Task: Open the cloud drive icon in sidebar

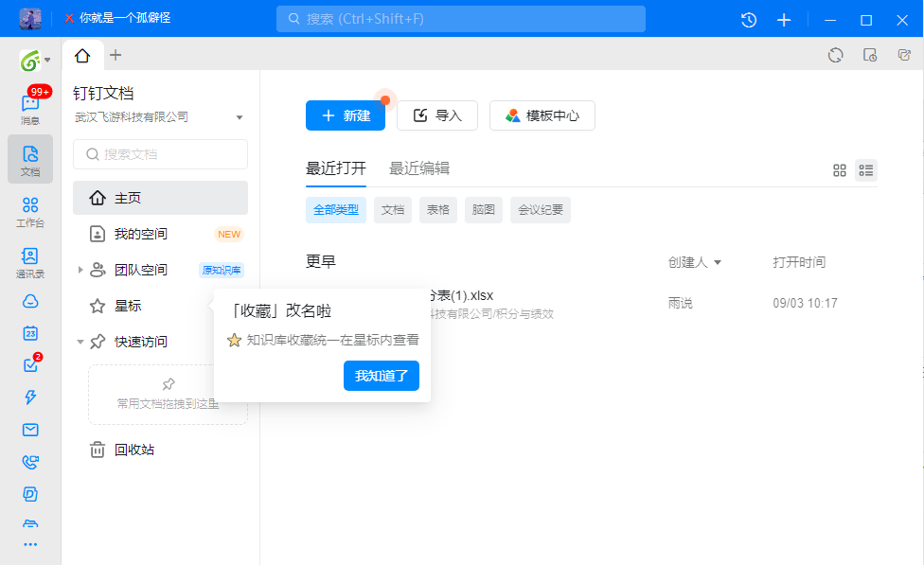Action: [29, 301]
